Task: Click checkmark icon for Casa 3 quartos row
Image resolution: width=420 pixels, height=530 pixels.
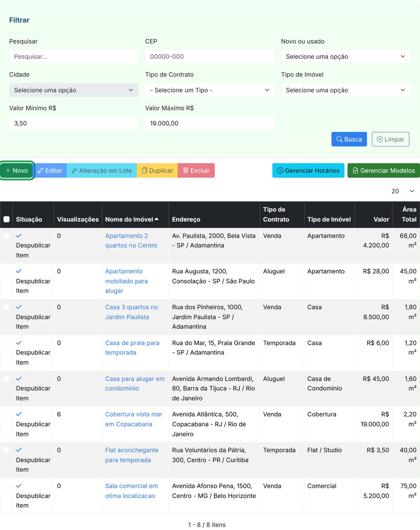Action: pos(19,307)
